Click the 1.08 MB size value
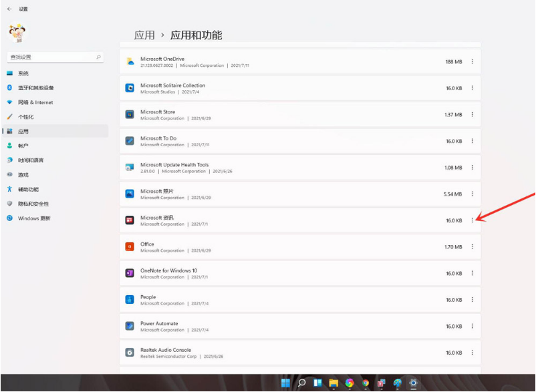Screen dimensions: 536x392 click(453, 168)
